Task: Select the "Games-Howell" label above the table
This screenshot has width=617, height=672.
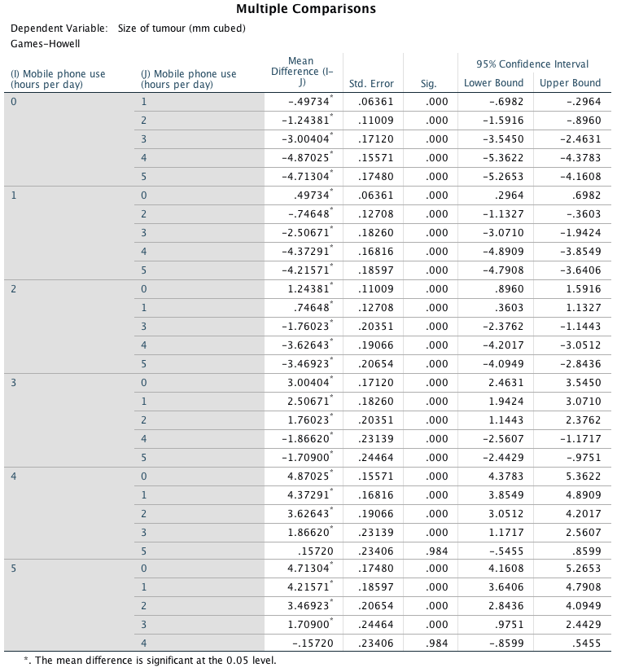Action: 46,43
